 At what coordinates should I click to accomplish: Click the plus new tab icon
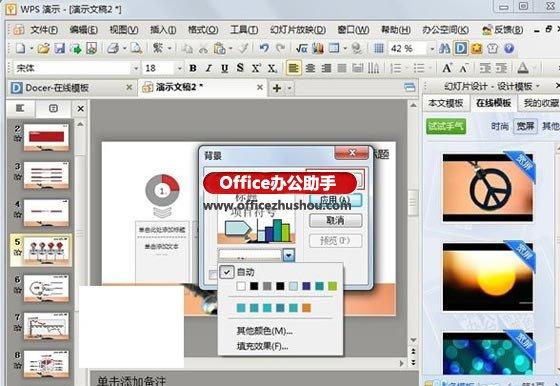coord(277,88)
